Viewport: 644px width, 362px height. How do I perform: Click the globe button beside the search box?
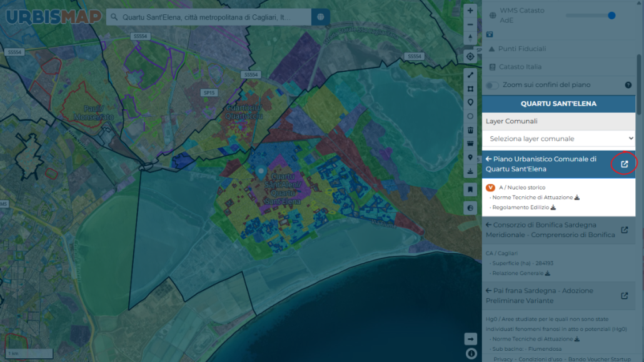[x=320, y=18]
